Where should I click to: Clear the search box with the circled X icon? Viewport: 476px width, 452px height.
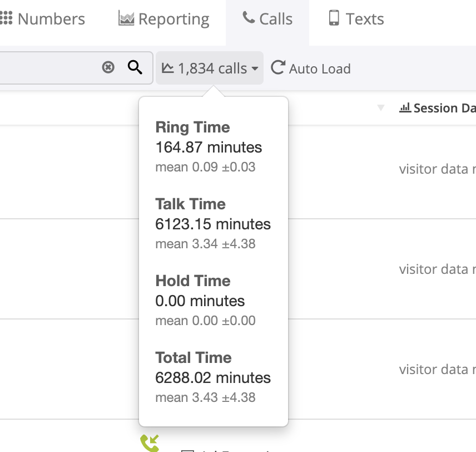click(108, 67)
